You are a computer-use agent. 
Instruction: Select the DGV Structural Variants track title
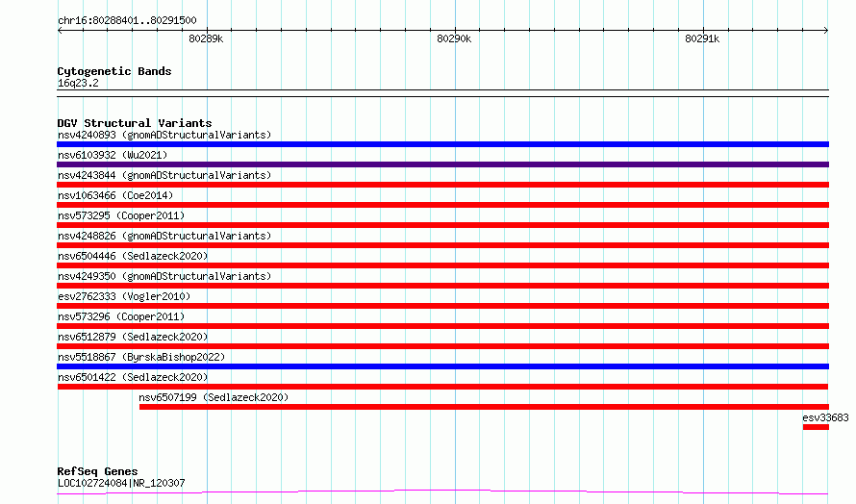[x=135, y=123]
